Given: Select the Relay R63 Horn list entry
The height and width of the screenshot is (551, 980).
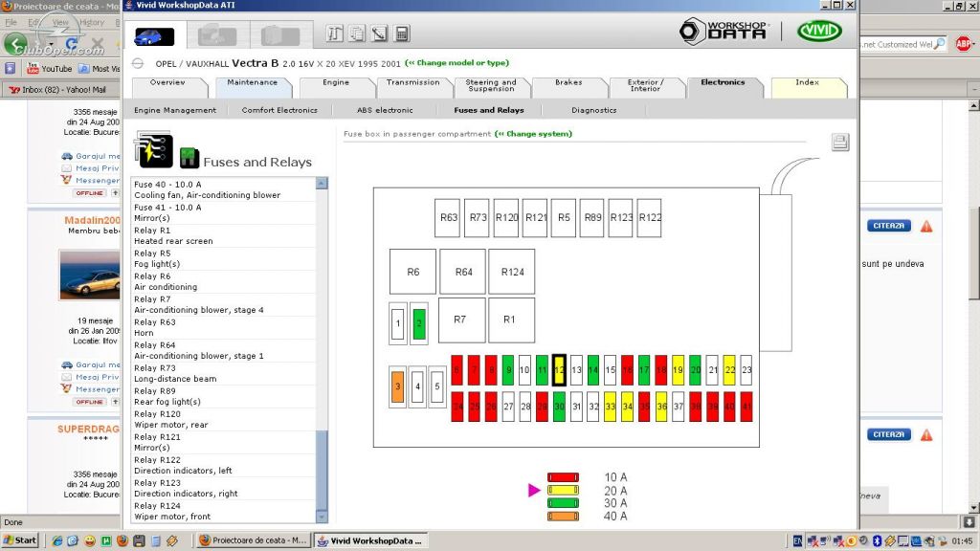Looking at the screenshot, I should coord(224,327).
